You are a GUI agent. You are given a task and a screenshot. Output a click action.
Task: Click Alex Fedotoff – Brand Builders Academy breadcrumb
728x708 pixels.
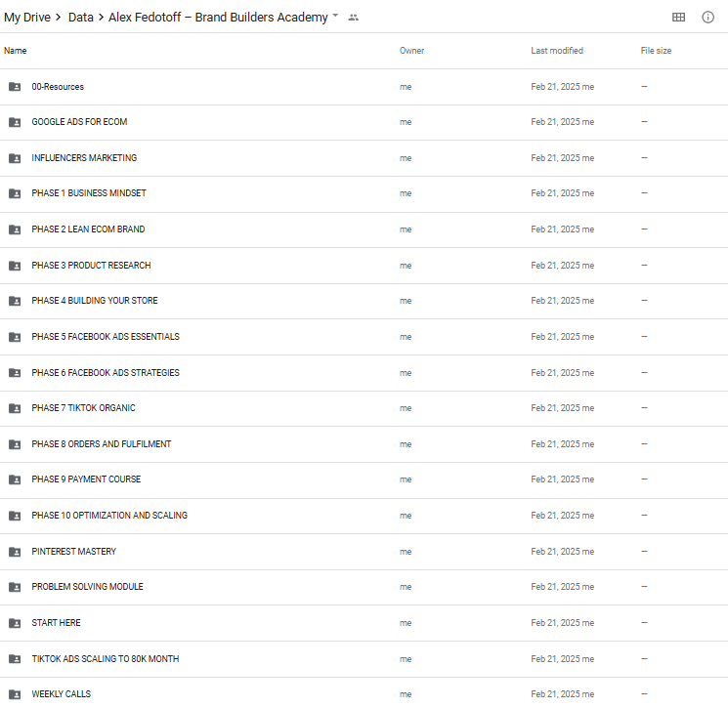coord(218,18)
